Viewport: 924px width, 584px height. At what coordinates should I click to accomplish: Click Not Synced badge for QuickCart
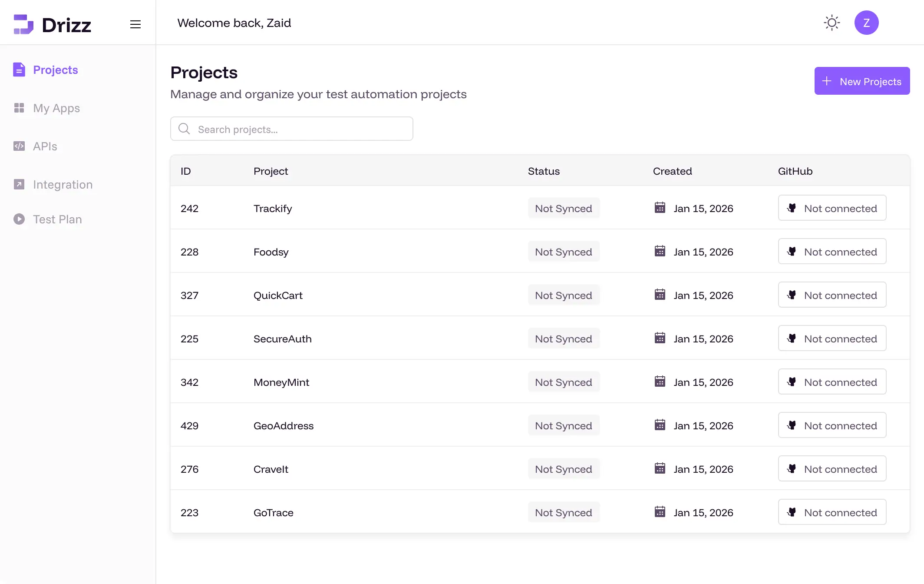pyautogui.click(x=563, y=295)
